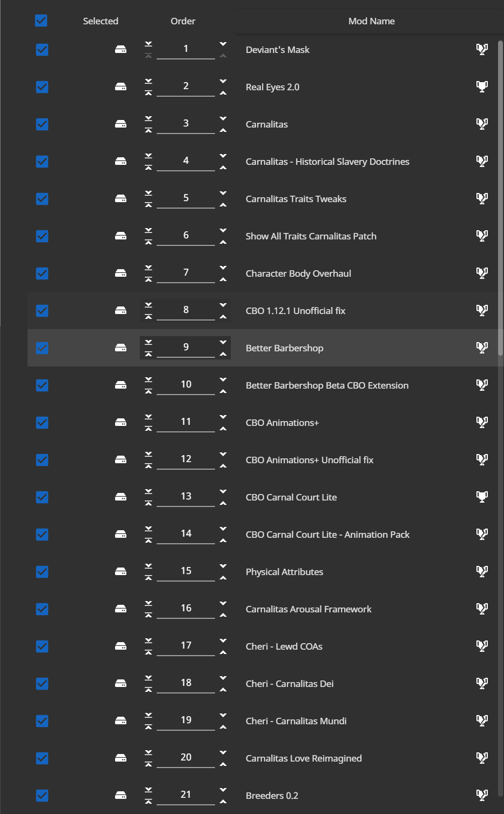
Task: Click the drive icon next to Breeders 0.2
Action: point(121,795)
